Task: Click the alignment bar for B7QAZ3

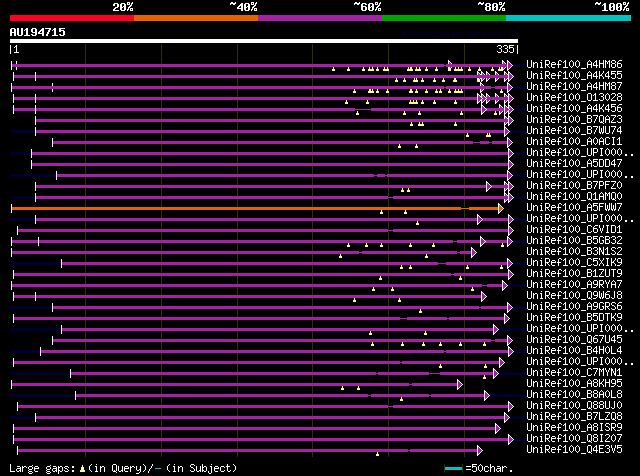Action: (274, 120)
